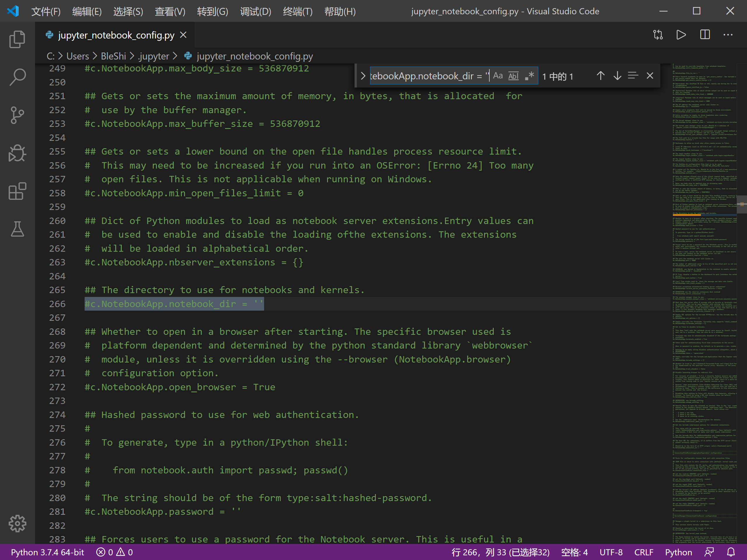747x560 pixels.
Task: Toggle Match Whole Word in find
Action: tap(513, 76)
